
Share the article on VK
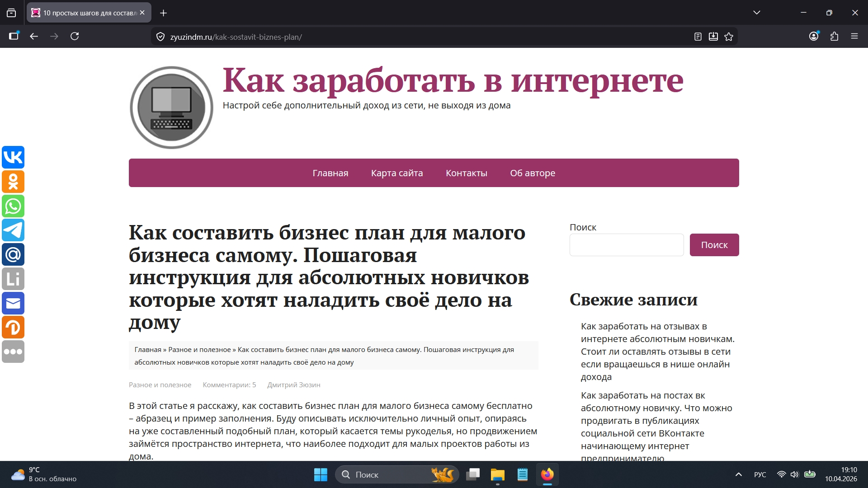pyautogui.click(x=14, y=157)
